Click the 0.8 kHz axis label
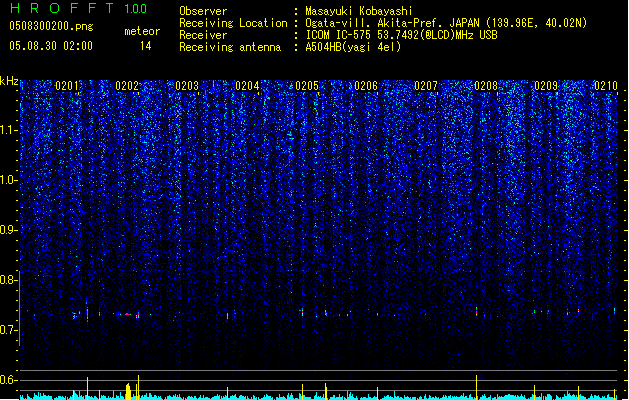 [9, 280]
